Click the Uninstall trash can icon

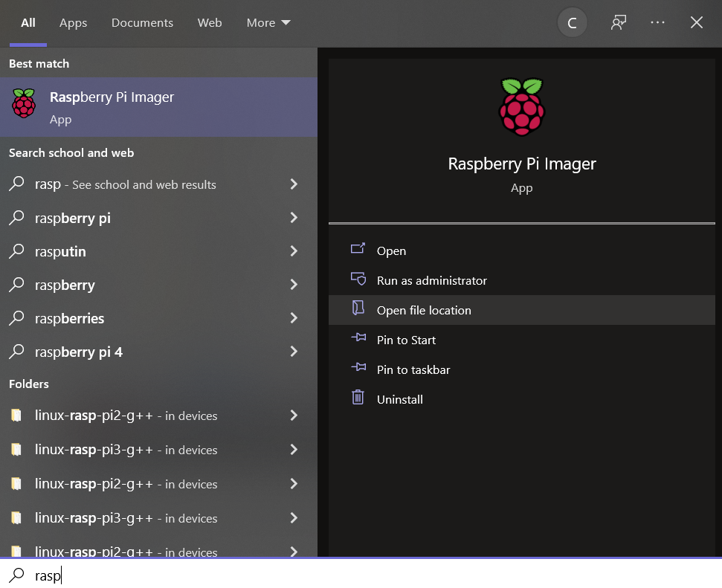pos(358,397)
